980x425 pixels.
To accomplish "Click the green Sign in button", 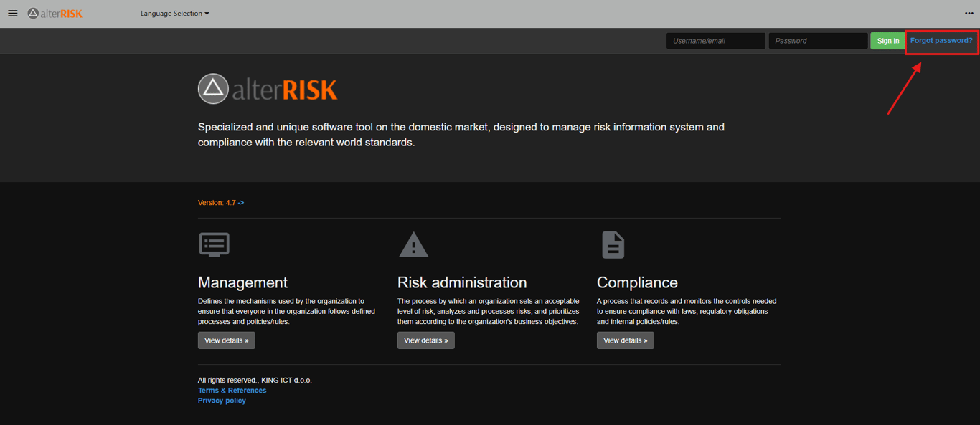I will coord(887,41).
